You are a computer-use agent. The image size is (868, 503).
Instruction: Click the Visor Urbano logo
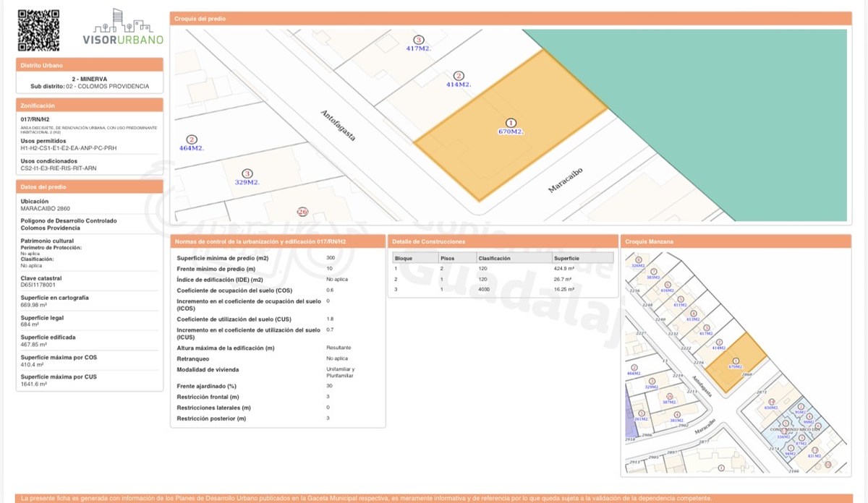123,28
